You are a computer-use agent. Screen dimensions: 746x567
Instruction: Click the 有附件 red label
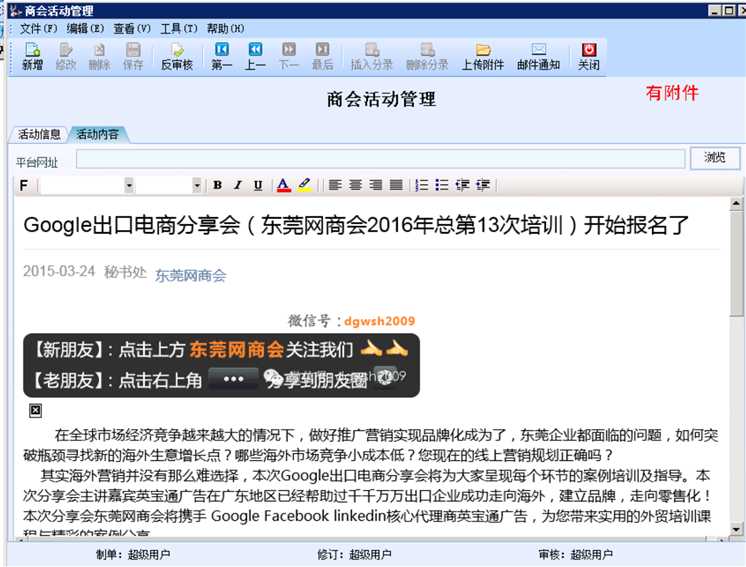(x=672, y=93)
